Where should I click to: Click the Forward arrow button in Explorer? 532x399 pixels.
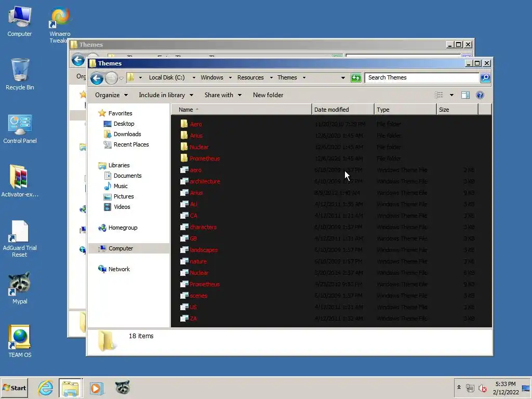[x=111, y=78]
